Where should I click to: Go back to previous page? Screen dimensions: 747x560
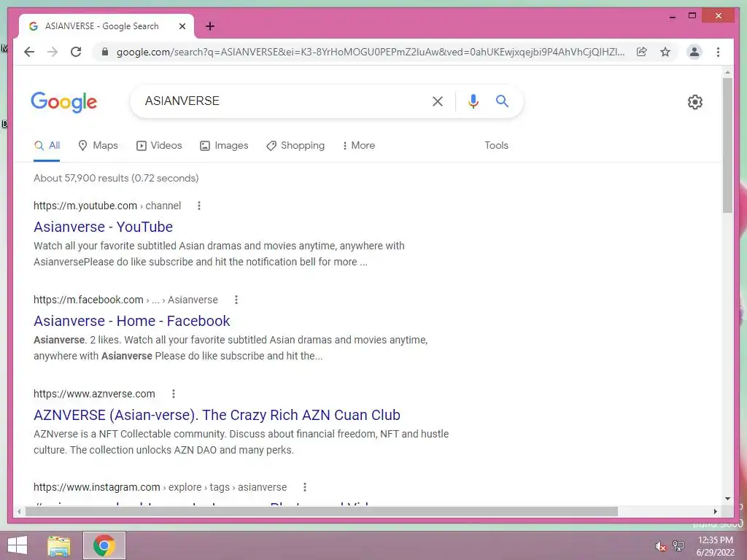click(x=29, y=52)
